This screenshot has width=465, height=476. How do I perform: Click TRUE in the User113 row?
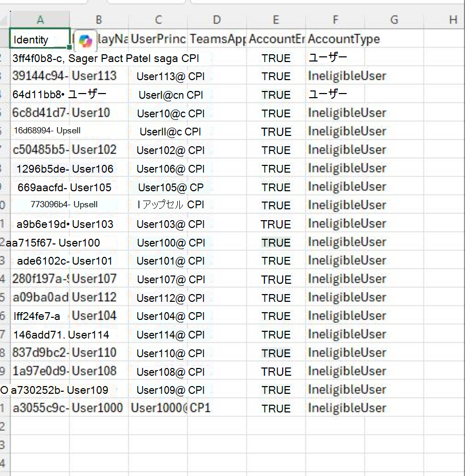pos(276,76)
